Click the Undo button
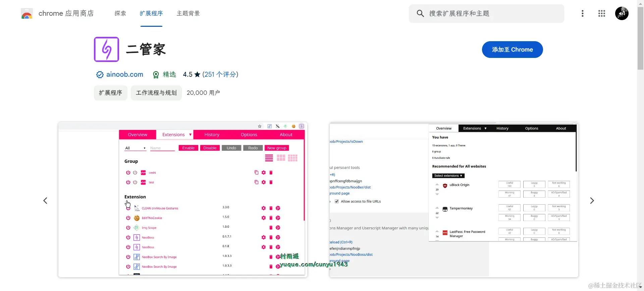644x291 pixels. [231, 148]
